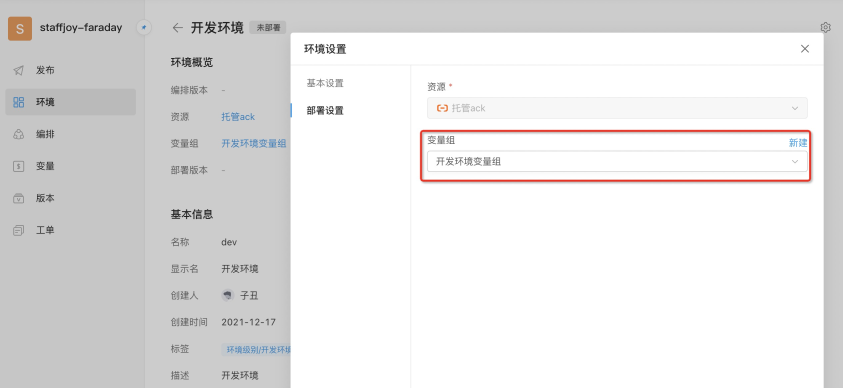Image resolution: width=843 pixels, height=388 pixels.
Task: Expand the 变量组 dropdown arrow
Action: (x=795, y=162)
